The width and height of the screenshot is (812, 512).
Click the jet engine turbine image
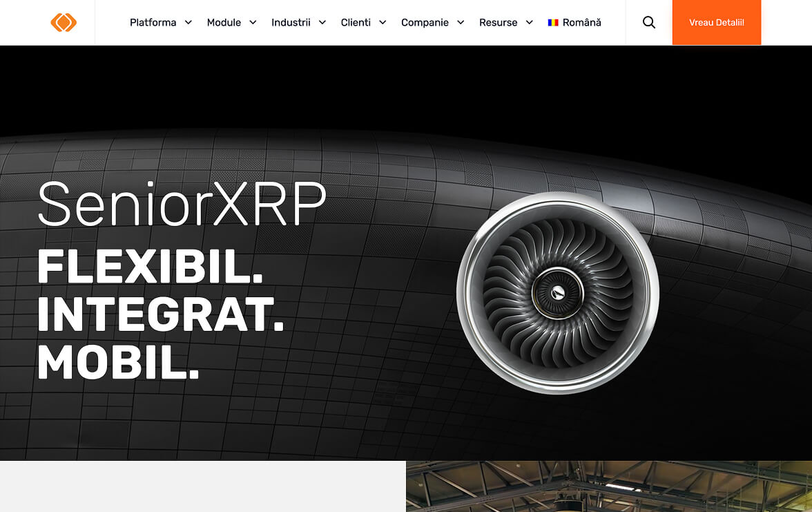[558, 293]
